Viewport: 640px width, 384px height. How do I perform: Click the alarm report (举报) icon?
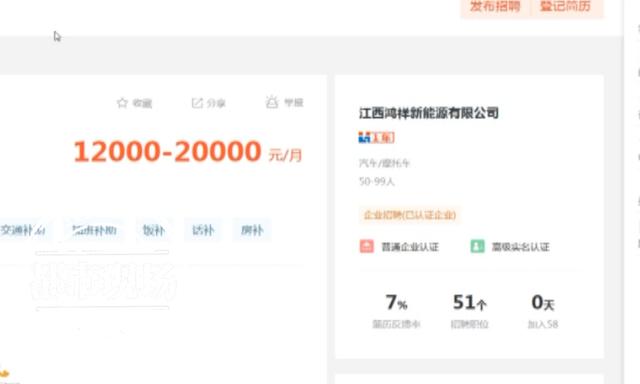[272, 102]
